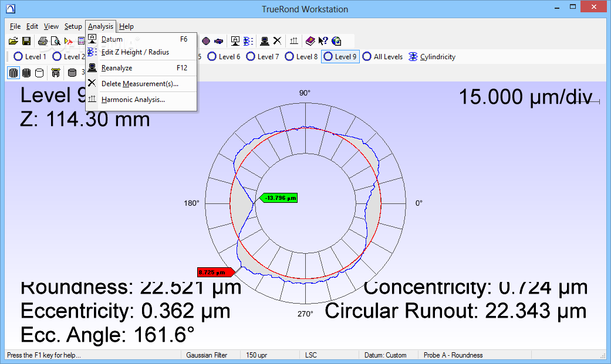Screen dimensions: 611x364
Task: Select the solid gray cylinder view icon
Action: point(72,73)
